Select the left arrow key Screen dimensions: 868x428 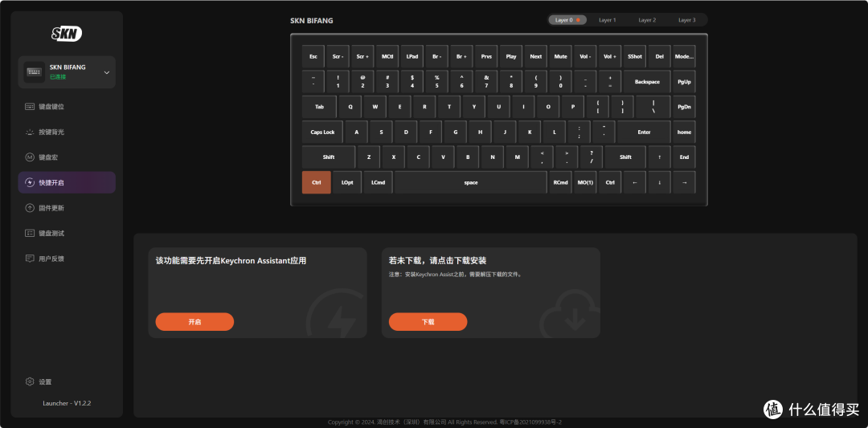coord(635,182)
